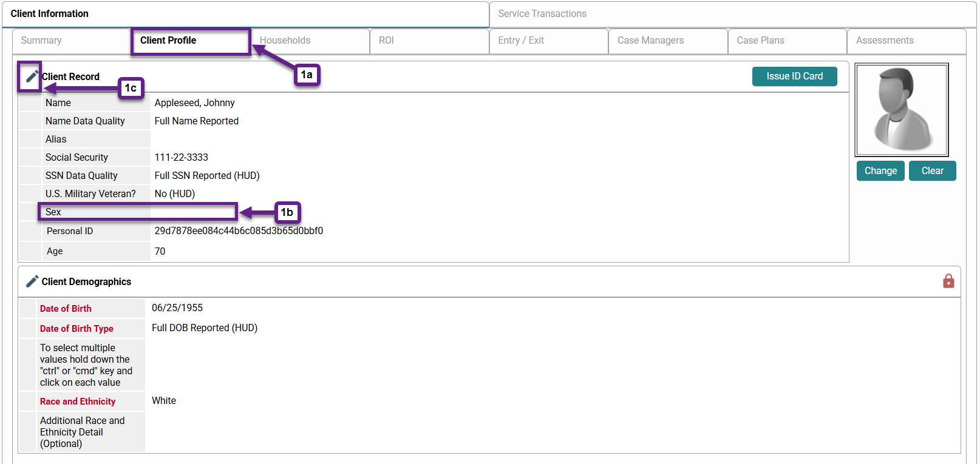Click the red lock icon in Client Demographics

coord(948,281)
